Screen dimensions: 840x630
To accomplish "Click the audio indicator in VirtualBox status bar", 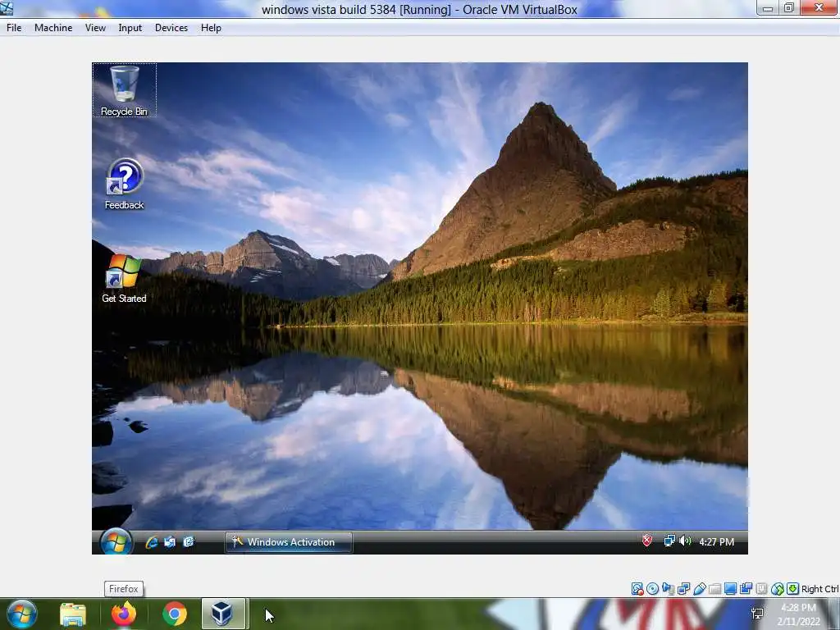I will 668,589.
